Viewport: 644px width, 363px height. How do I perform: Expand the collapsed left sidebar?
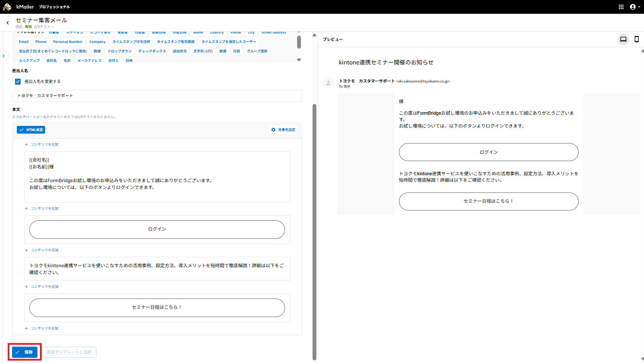coord(3,56)
